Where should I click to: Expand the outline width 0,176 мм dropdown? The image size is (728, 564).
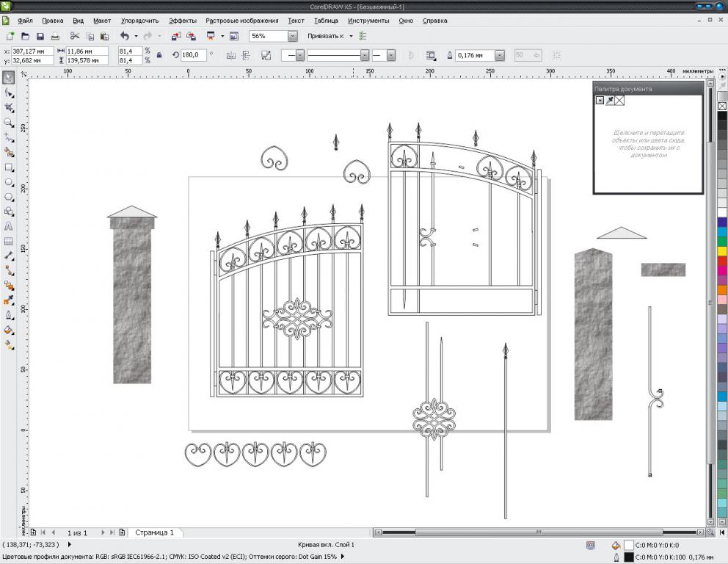(500, 55)
